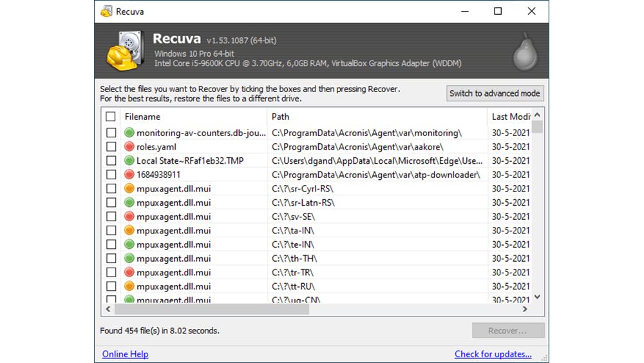The width and height of the screenshot is (644, 363).
Task: Check the box for file 1684938911
Action: 111,175
